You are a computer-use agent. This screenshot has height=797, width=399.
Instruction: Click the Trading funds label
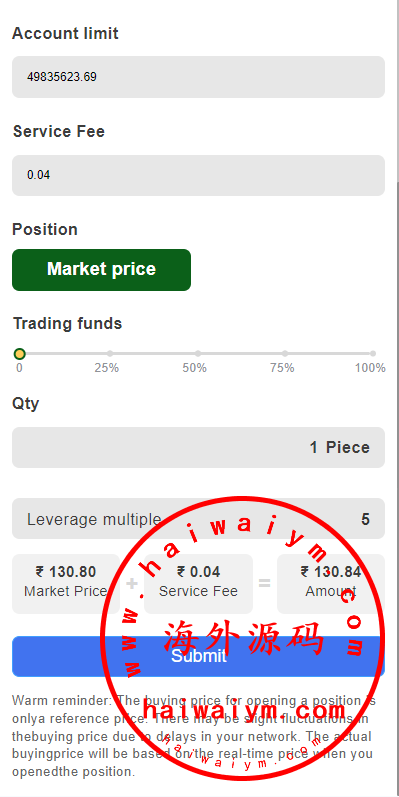coord(68,323)
